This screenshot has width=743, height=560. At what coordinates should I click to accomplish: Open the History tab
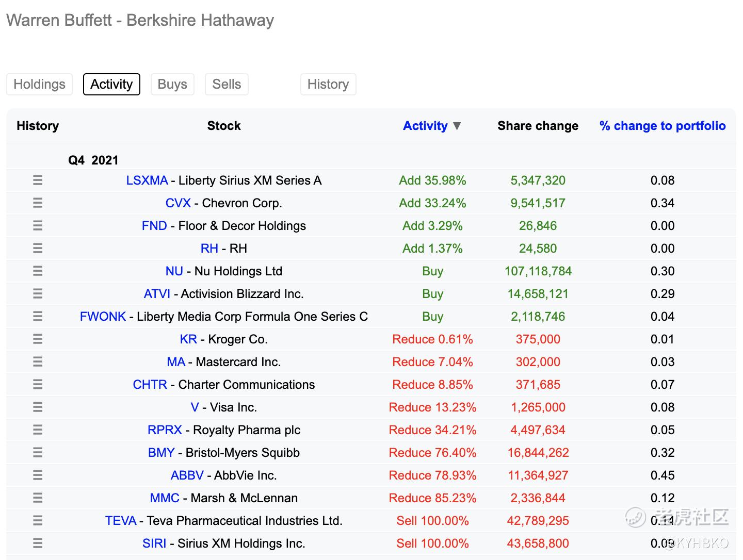(x=328, y=84)
